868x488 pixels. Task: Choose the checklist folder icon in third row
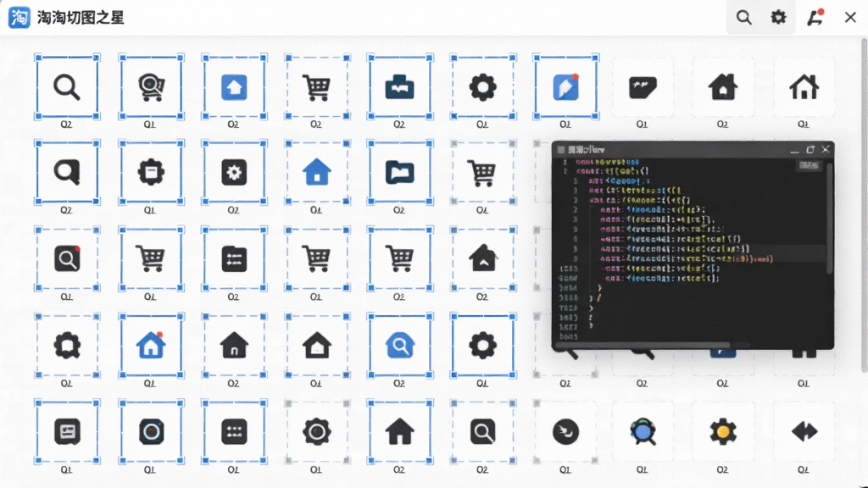point(234,259)
